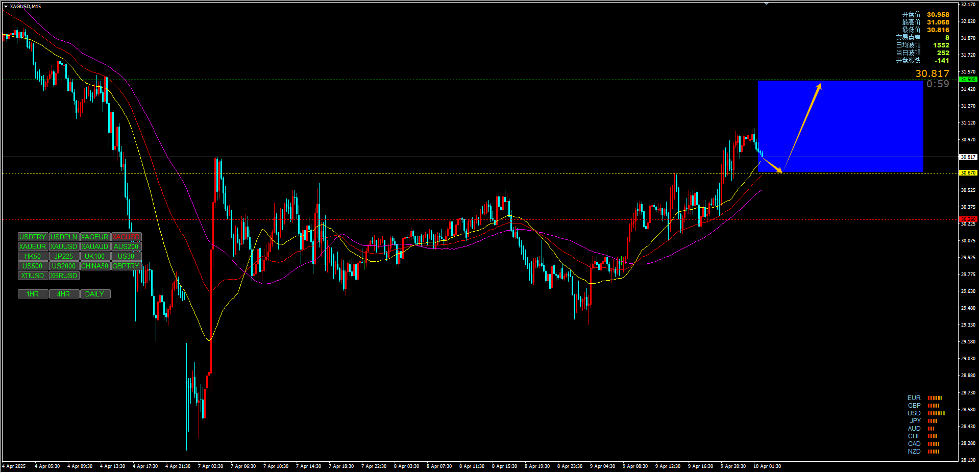Click the EUR currency strength meter bars
This screenshot has width=980, height=473.
[x=935, y=398]
